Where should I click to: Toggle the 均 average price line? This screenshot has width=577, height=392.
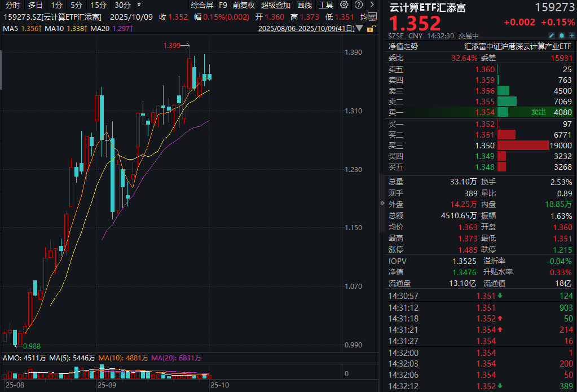click(364, 16)
